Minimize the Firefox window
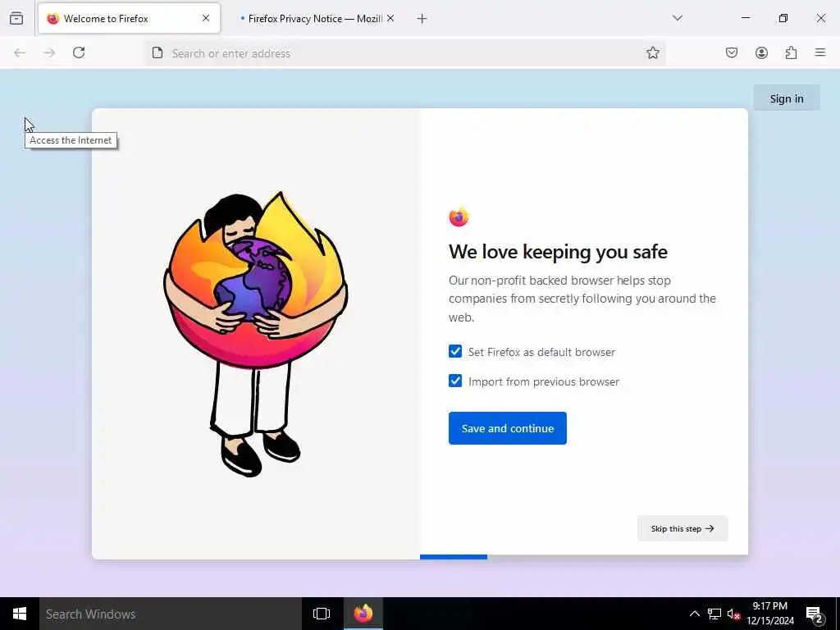 746,18
